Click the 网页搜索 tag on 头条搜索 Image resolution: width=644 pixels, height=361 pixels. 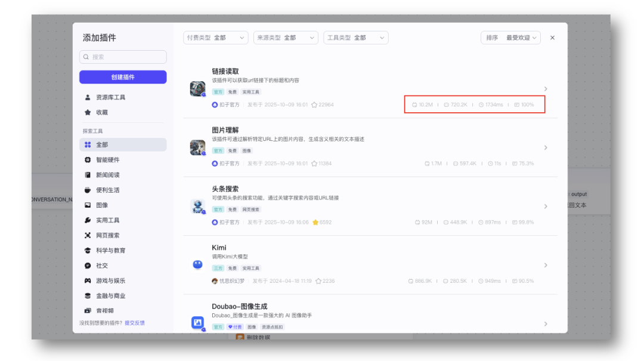[x=250, y=209]
